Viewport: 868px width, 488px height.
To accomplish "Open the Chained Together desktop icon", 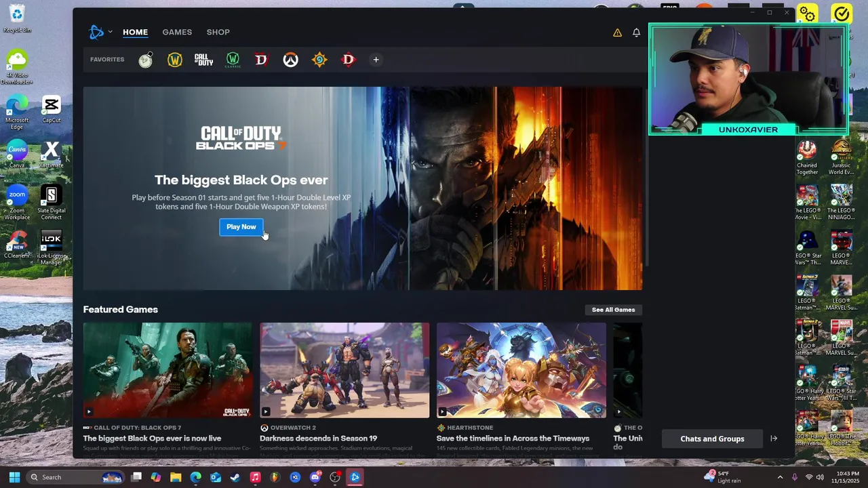I will [x=807, y=158].
